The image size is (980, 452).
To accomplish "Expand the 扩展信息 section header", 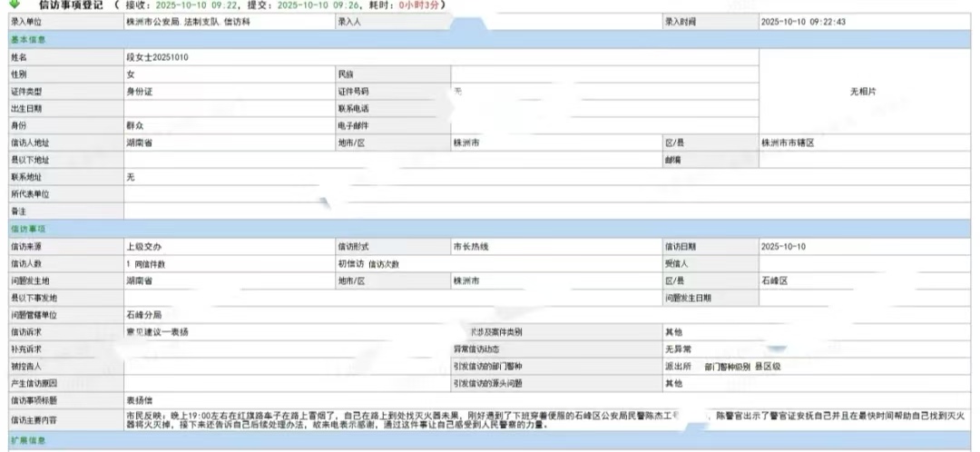I will tap(28, 440).
